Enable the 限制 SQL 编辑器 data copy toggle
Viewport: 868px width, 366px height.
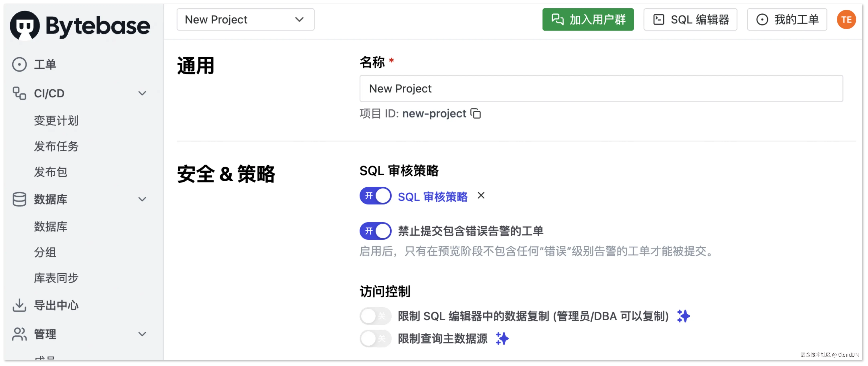[375, 316]
